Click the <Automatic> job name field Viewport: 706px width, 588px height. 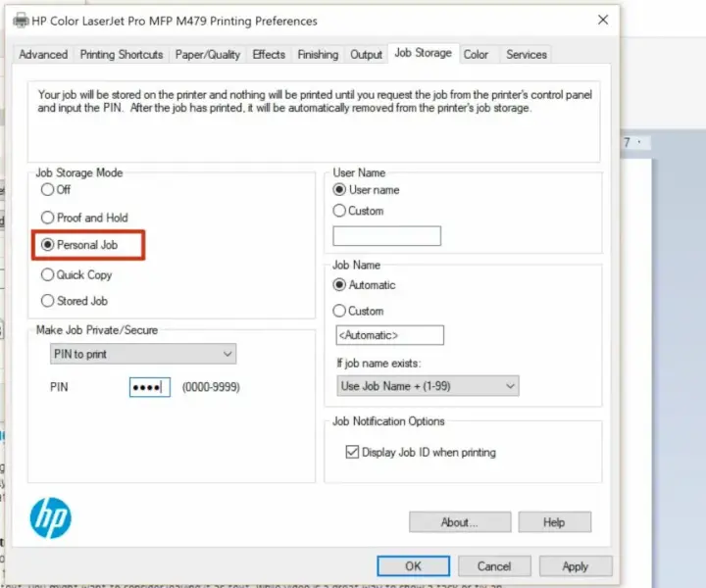coord(390,335)
